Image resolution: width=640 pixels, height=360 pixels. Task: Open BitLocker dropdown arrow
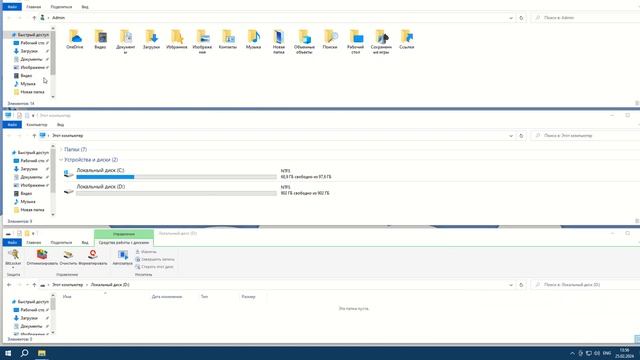point(13,268)
